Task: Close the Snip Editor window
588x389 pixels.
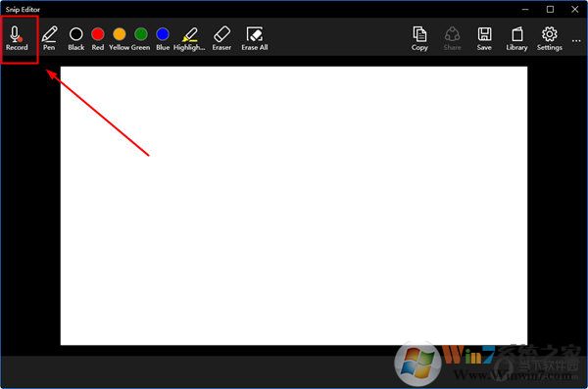Action: tap(575, 10)
